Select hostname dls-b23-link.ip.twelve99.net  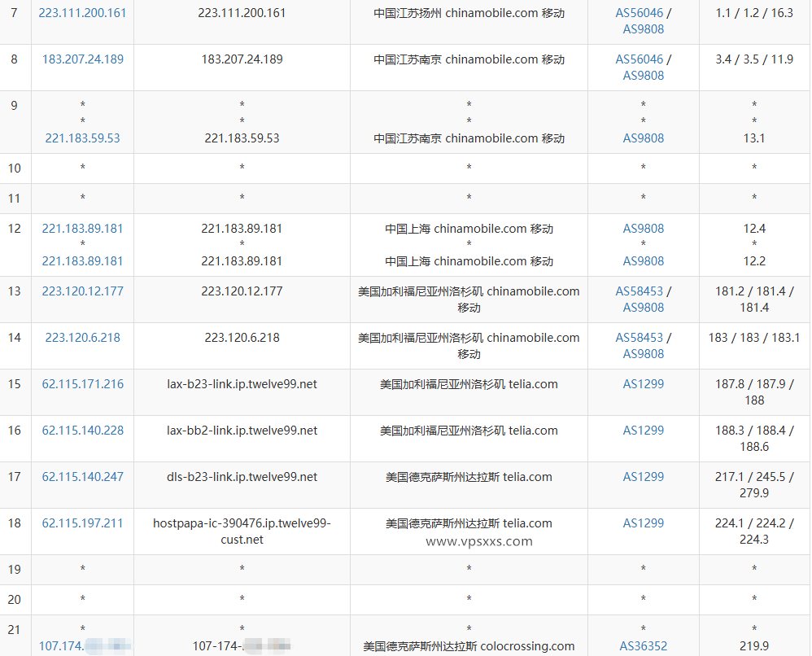point(242,477)
